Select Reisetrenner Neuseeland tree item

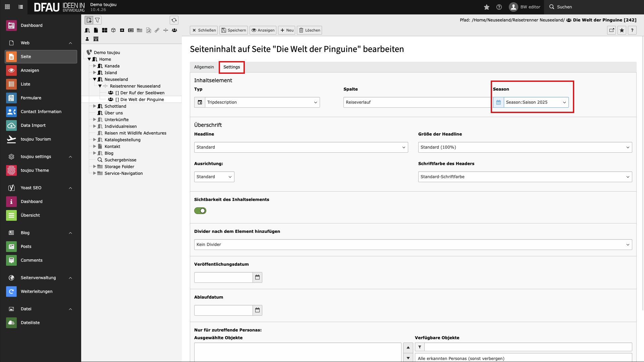tap(135, 86)
